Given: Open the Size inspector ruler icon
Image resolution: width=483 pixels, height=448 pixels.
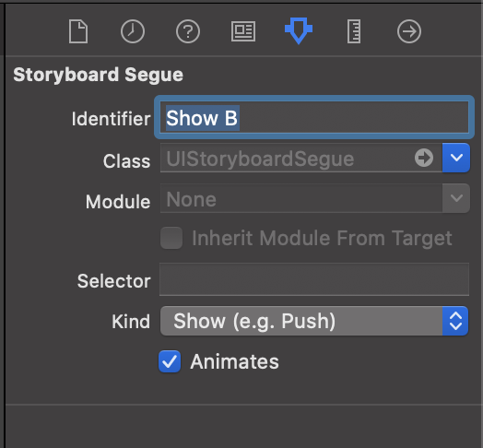Looking at the screenshot, I should (354, 31).
